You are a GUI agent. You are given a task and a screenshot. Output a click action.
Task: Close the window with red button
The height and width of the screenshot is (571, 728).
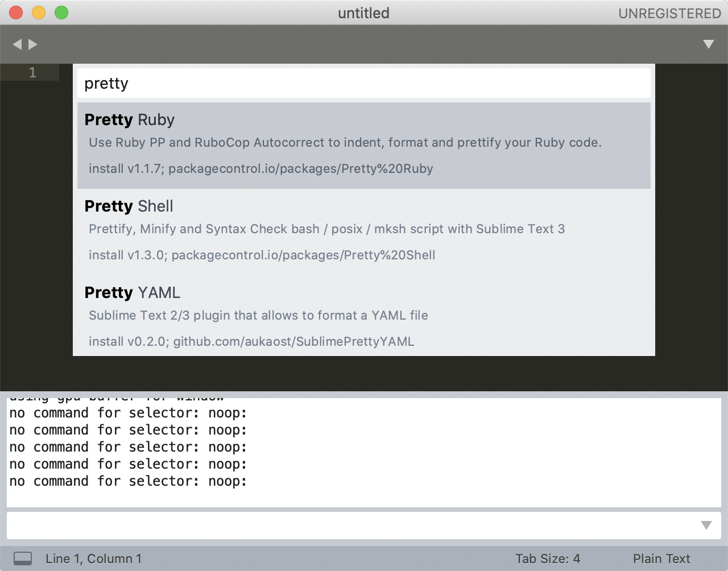[x=16, y=13]
